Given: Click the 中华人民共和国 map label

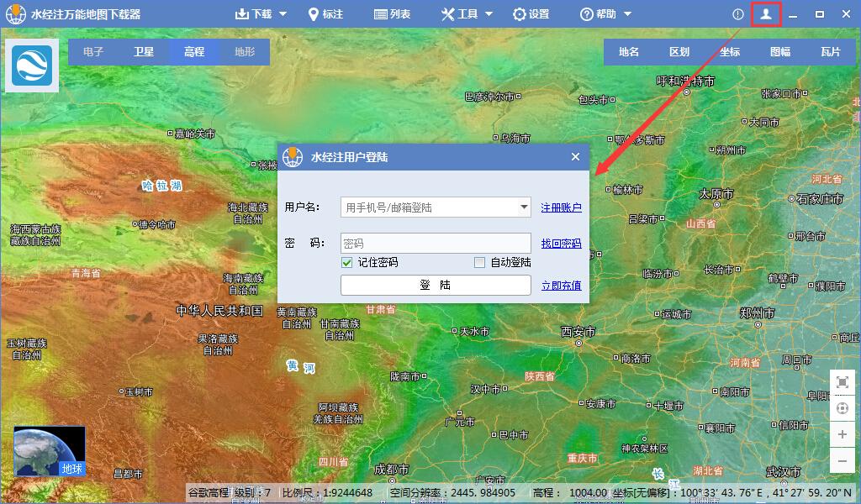Looking at the screenshot, I should 219,311.
